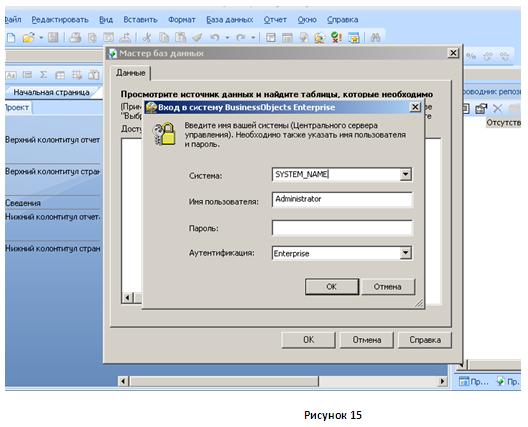
Task: Click the Find binoculars icon
Action: tap(375, 37)
